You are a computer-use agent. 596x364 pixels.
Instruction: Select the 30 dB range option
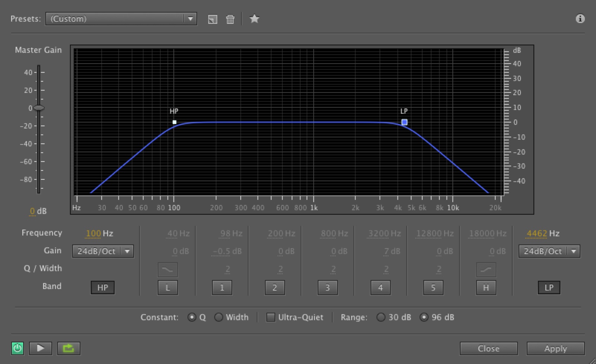click(381, 317)
